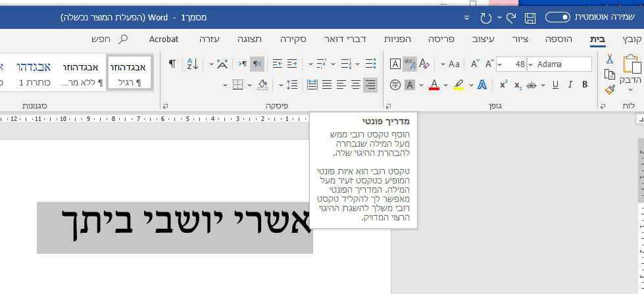Open the Adama font name dropdown
644x294 pixels.
531,64
